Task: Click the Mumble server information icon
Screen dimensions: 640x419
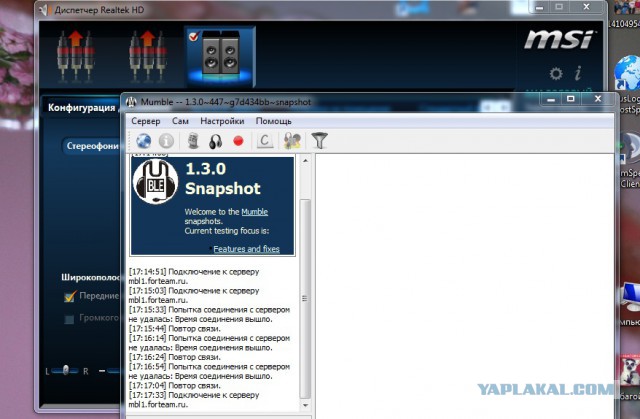Action: click(x=166, y=141)
